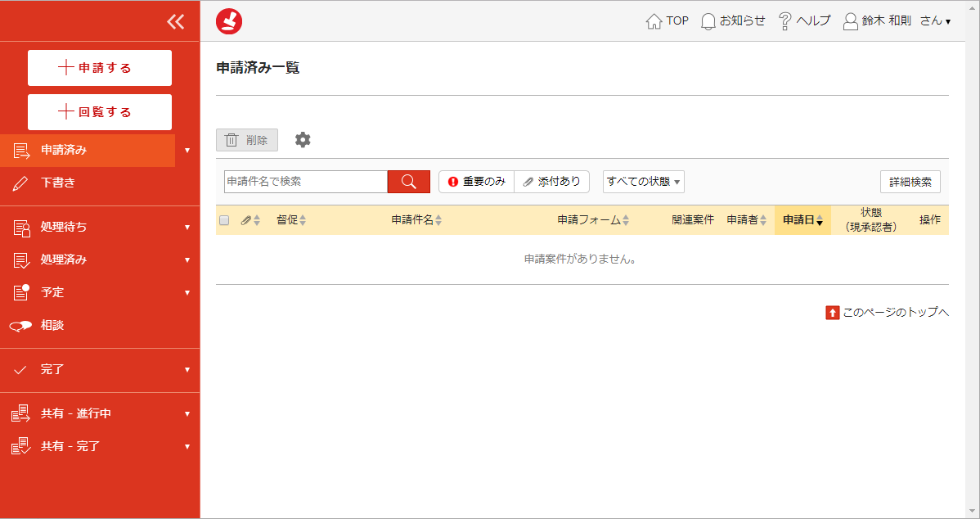Open list settings gear icon
980x519 pixels.
click(x=303, y=140)
